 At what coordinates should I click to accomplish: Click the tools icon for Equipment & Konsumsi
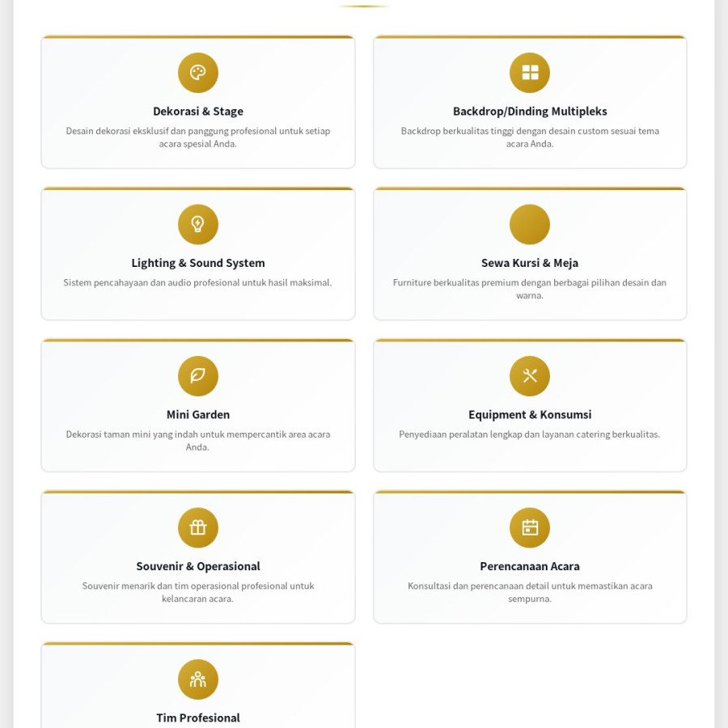[530, 376]
